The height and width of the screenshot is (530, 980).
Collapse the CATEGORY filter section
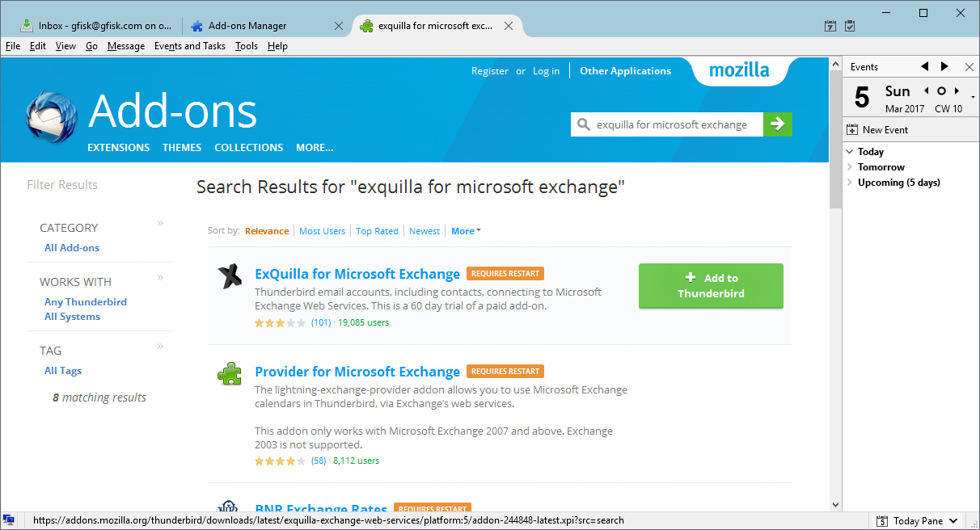[160, 224]
